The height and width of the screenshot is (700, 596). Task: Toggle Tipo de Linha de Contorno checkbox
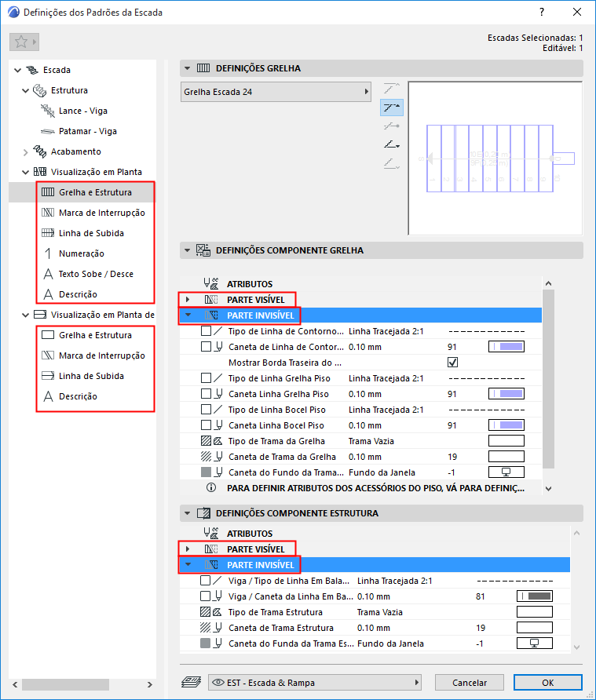pyautogui.click(x=206, y=331)
